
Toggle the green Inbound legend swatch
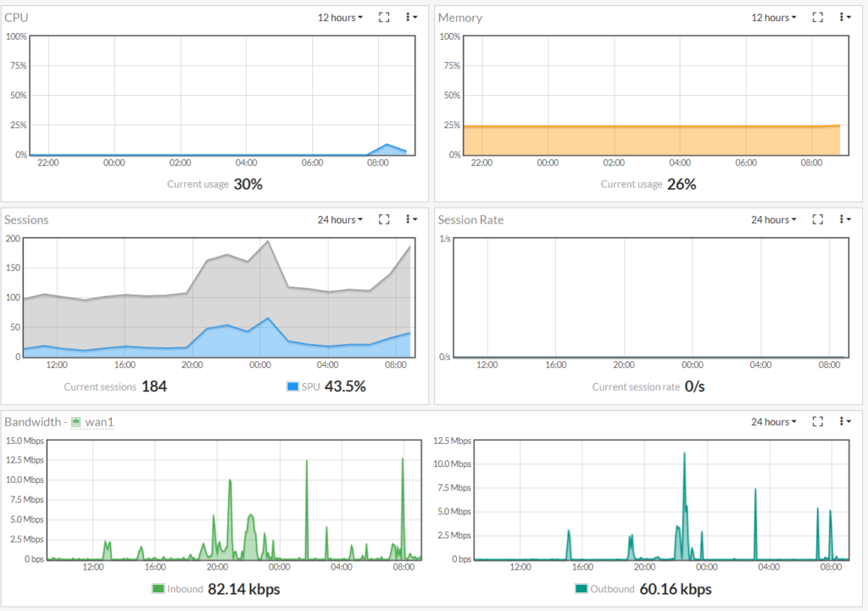(158, 589)
